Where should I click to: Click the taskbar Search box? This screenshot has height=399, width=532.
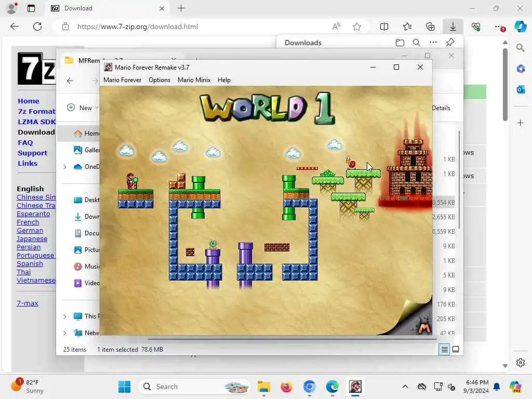(194, 387)
